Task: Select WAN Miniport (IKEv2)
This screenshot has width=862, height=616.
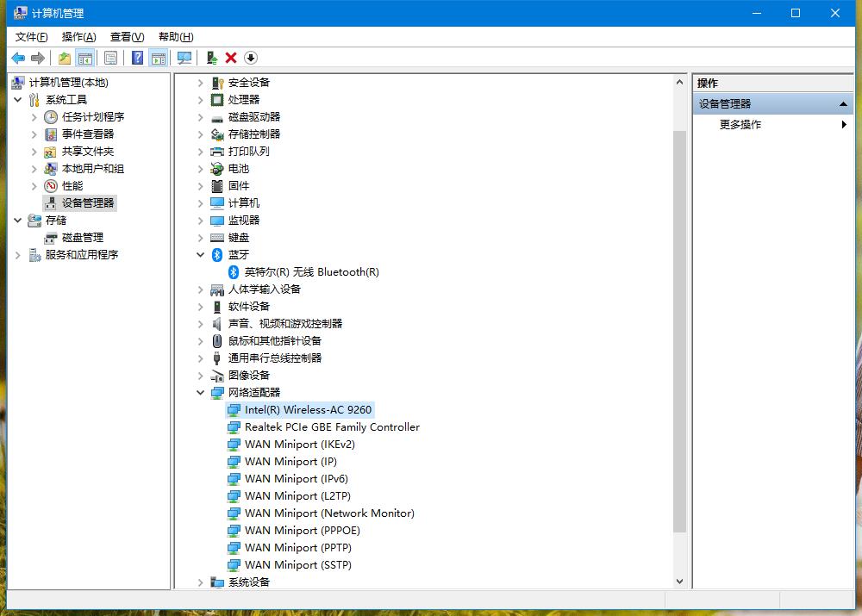Action: [300, 444]
